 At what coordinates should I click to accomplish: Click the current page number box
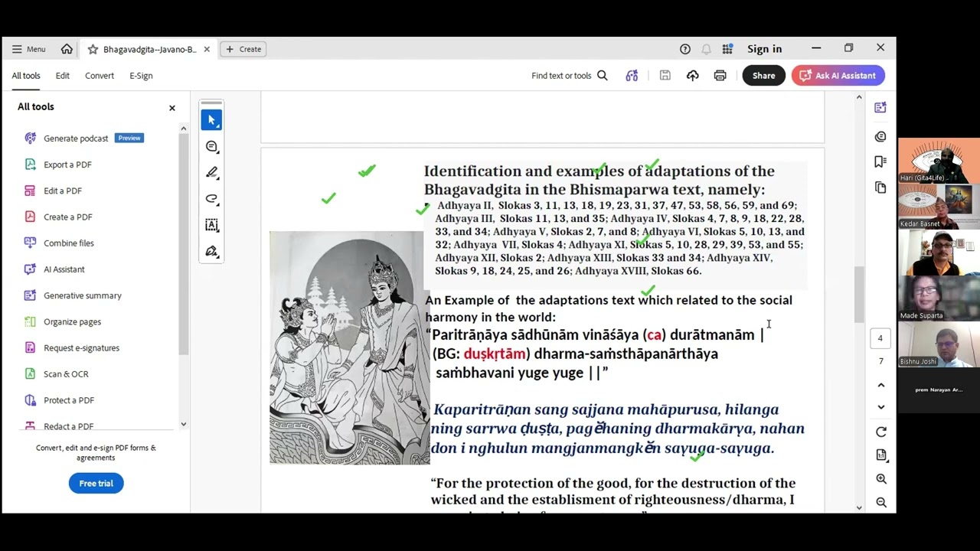[880, 338]
